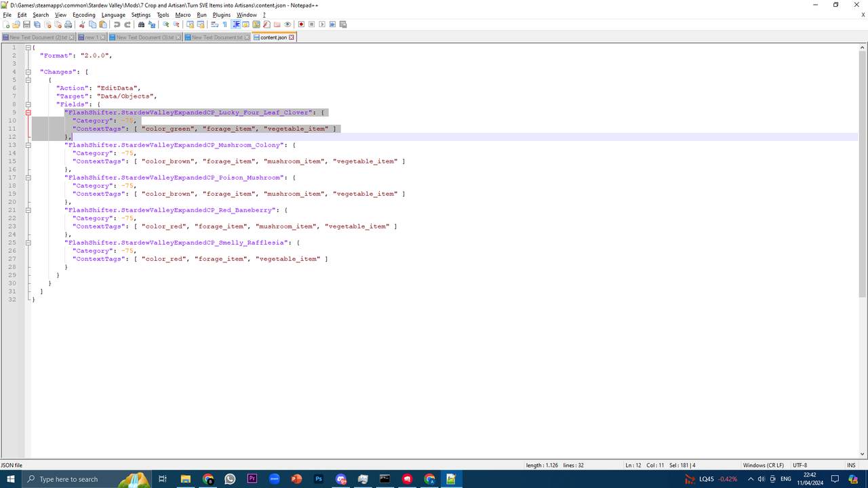Viewport: 868px width, 488px height.
Task: Collapse the Fields fold on line 8
Action: pos(28,104)
